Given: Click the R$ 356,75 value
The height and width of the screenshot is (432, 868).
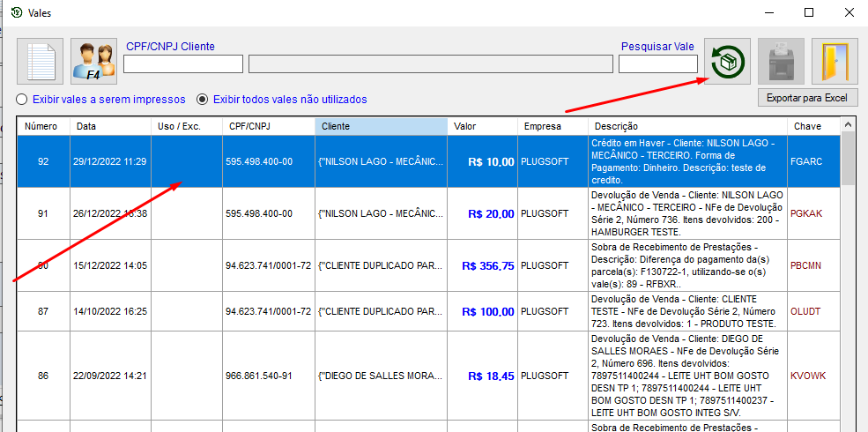Looking at the screenshot, I should tap(488, 266).
